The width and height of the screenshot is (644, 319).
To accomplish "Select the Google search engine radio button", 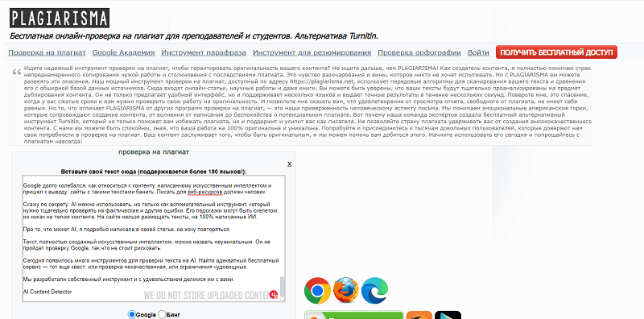I will point(132,314).
